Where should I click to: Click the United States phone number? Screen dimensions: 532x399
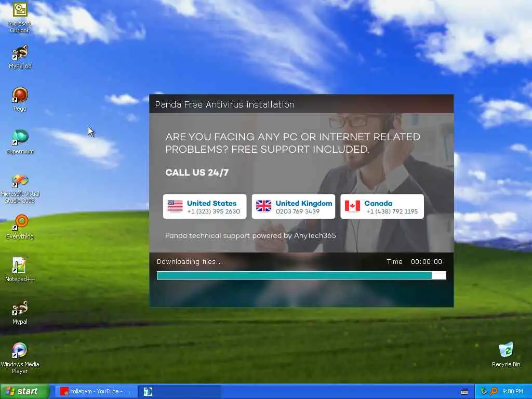214,211
